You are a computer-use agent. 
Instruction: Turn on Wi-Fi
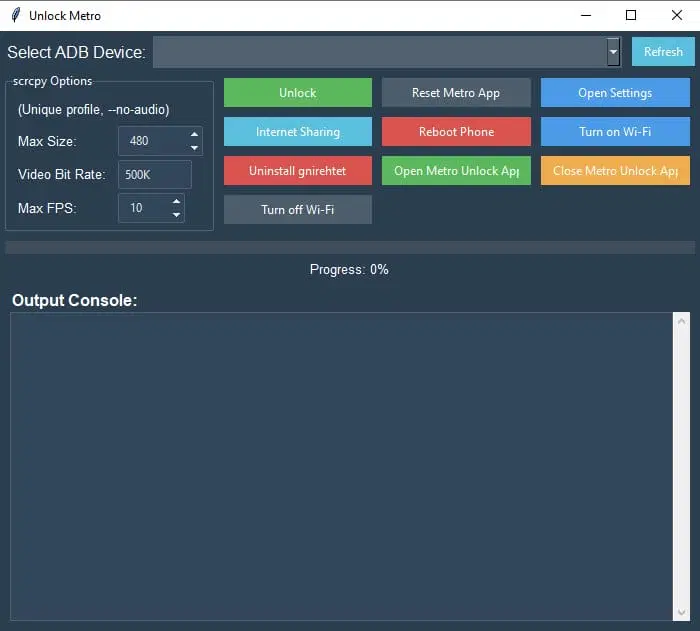[615, 132]
